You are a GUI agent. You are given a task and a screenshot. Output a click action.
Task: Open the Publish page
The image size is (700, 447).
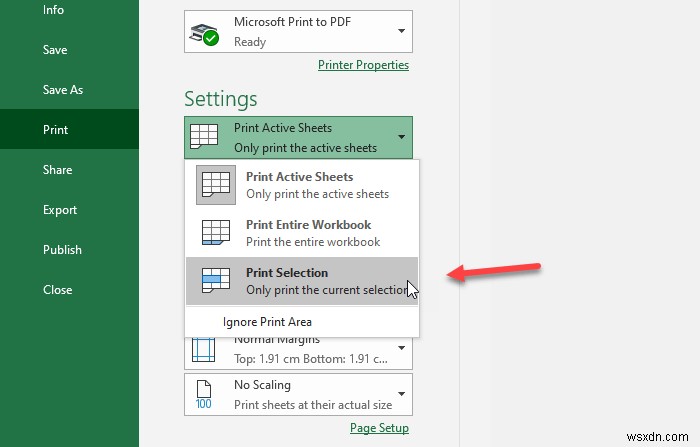click(62, 250)
